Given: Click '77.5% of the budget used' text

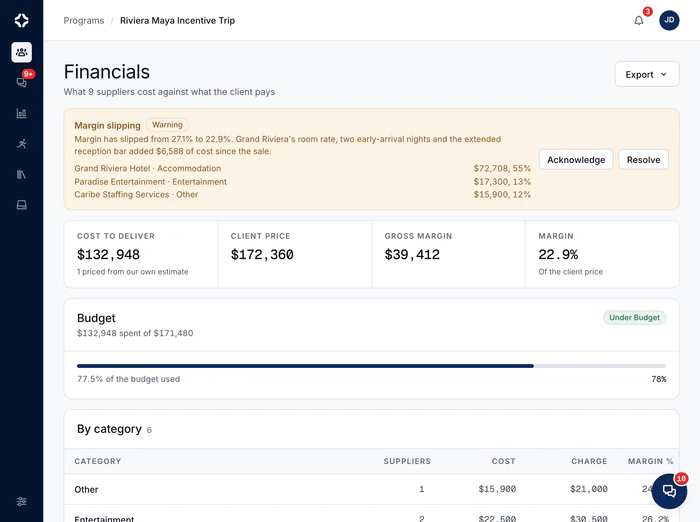Looking at the screenshot, I should [128, 379].
